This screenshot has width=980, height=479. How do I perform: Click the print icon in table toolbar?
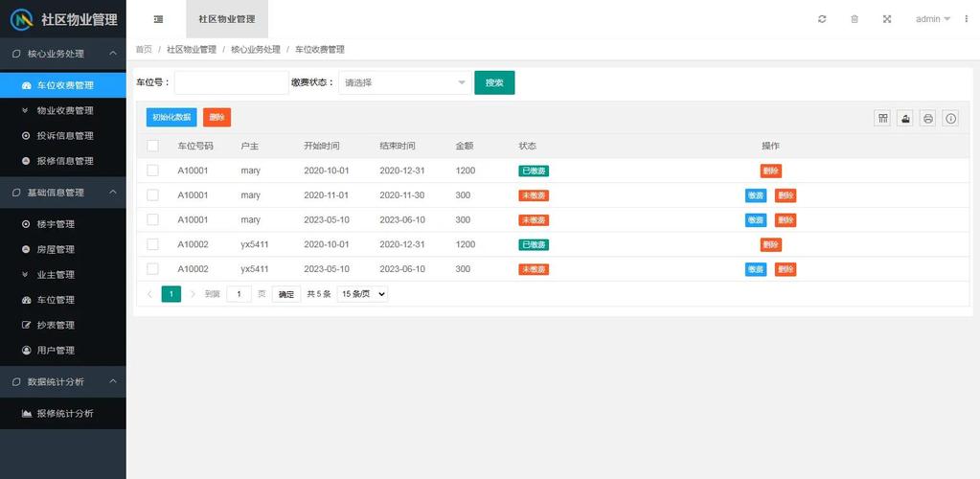click(x=928, y=118)
